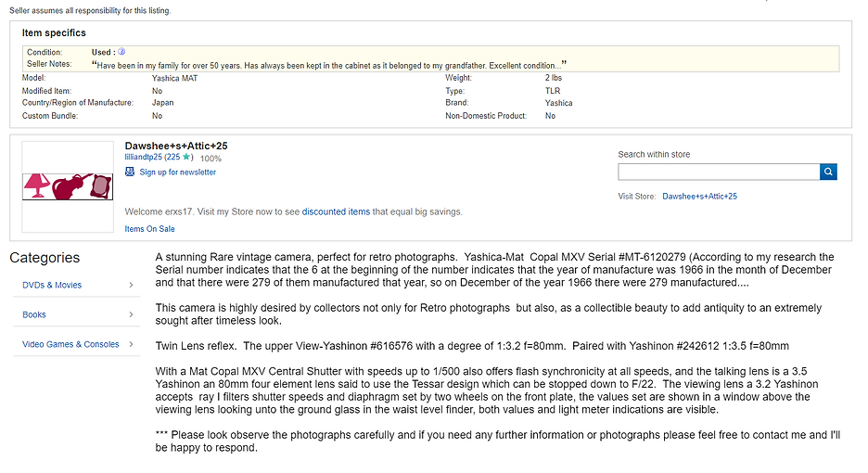
Task: Click the condition help question-mark icon
Action: (121, 52)
